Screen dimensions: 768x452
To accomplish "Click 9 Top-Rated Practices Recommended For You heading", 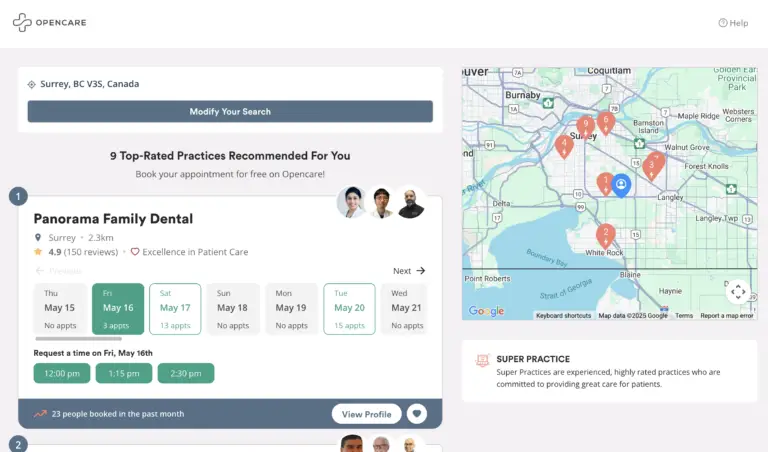I will click(230, 156).
